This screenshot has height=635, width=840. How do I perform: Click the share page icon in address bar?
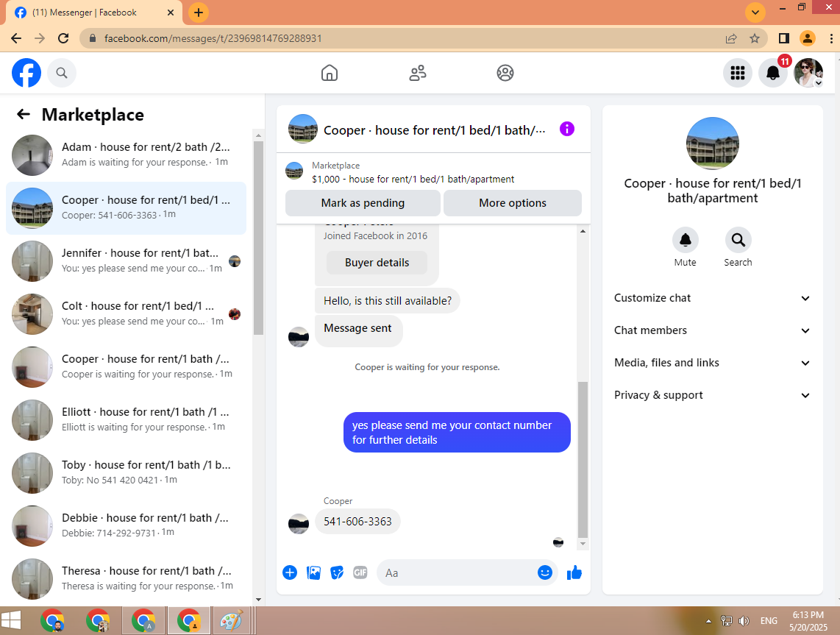[731, 38]
